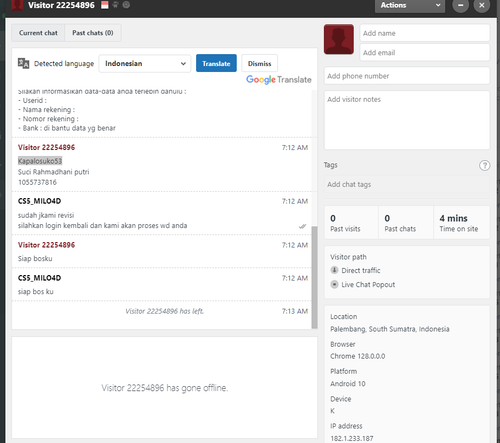The image size is (500, 443).
Task: Click the Add name field
Action: coord(425,33)
